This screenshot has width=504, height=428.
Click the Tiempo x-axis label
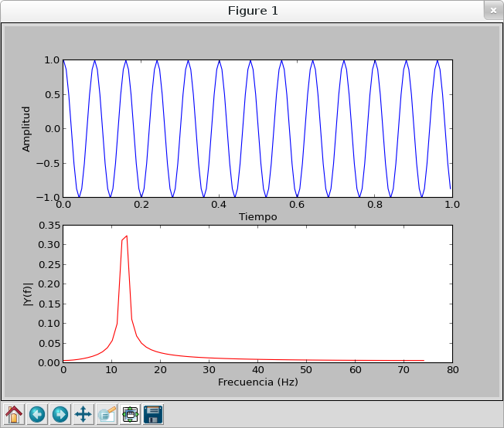click(x=257, y=217)
